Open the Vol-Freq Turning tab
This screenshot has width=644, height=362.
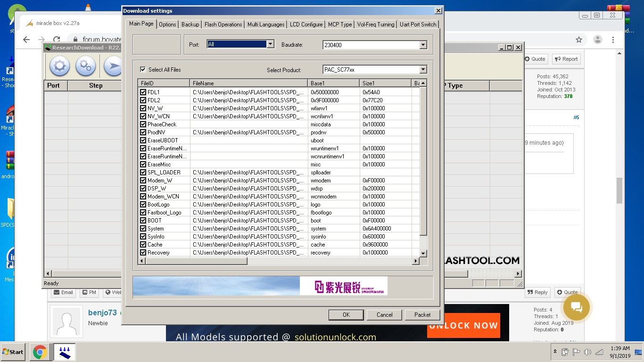[x=376, y=25]
